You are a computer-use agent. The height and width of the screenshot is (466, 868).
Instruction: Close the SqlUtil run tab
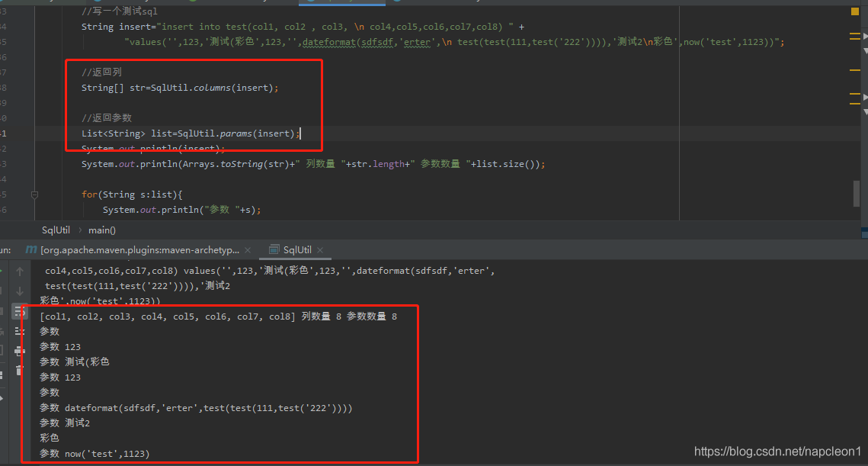click(x=320, y=250)
